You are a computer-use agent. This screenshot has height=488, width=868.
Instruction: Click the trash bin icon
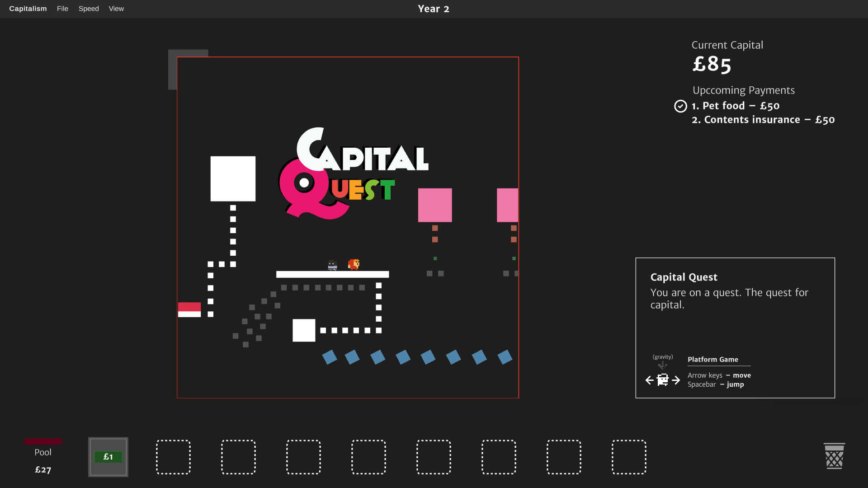[x=834, y=456]
